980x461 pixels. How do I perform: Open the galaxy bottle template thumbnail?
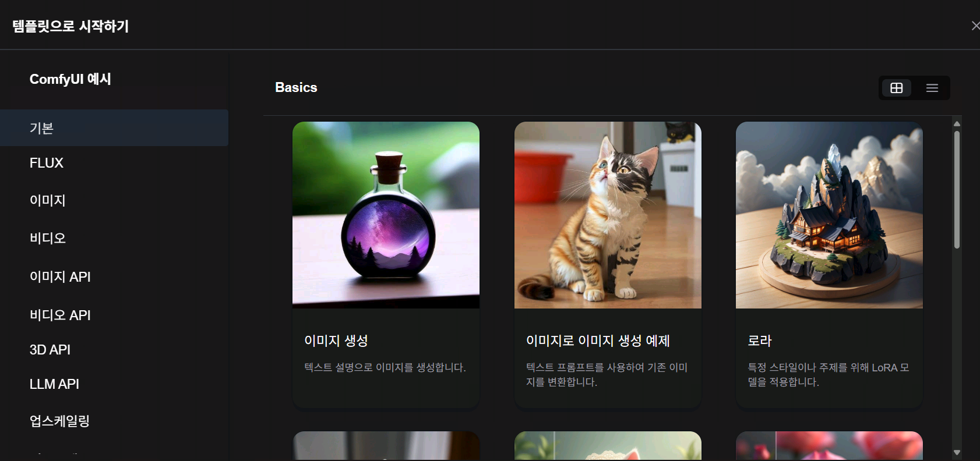coord(386,215)
